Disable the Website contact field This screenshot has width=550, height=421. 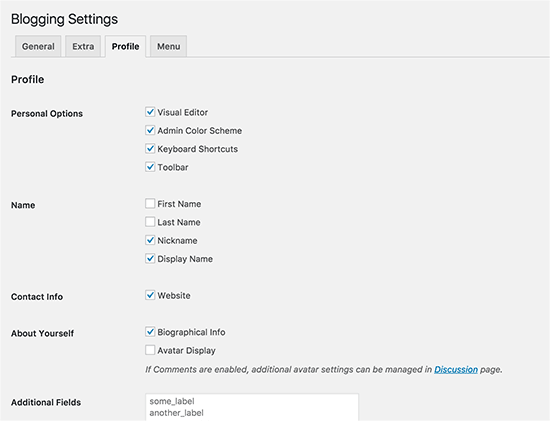150,295
